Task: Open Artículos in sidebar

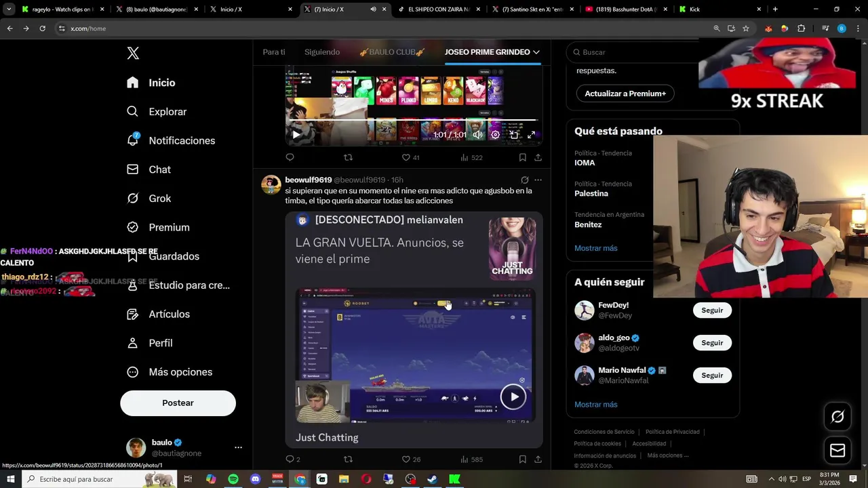Action: tap(159, 314)
